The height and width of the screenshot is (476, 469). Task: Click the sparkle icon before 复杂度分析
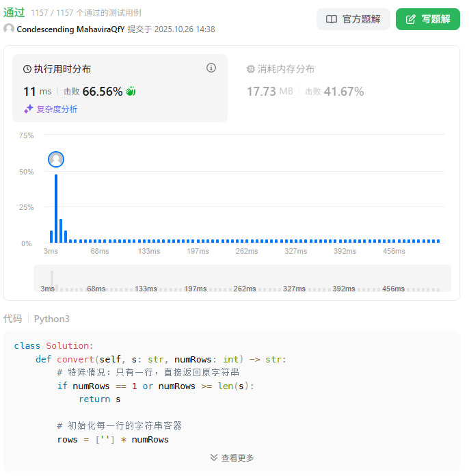coord(28,109)
